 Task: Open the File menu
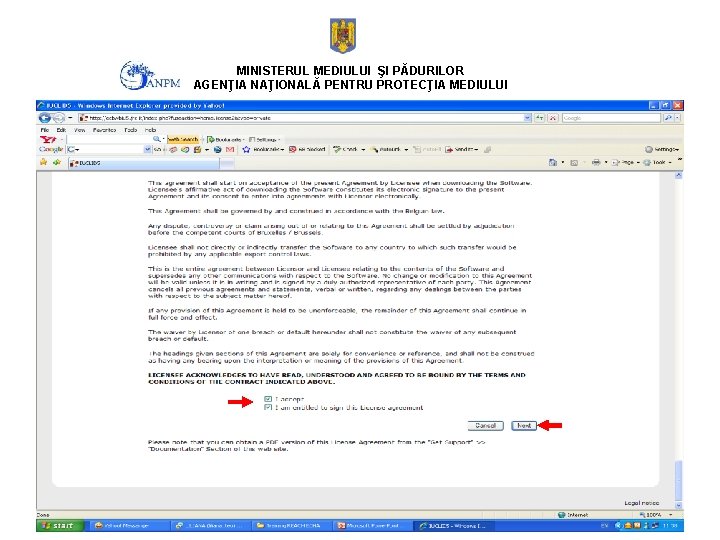(x=45, y=130)
